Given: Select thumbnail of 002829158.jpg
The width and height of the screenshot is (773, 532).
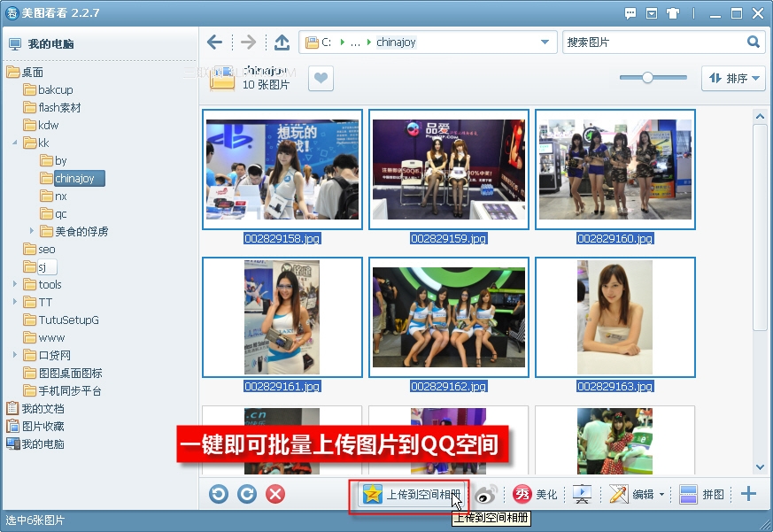Looking at the screenshot, I should pos(282,169).
